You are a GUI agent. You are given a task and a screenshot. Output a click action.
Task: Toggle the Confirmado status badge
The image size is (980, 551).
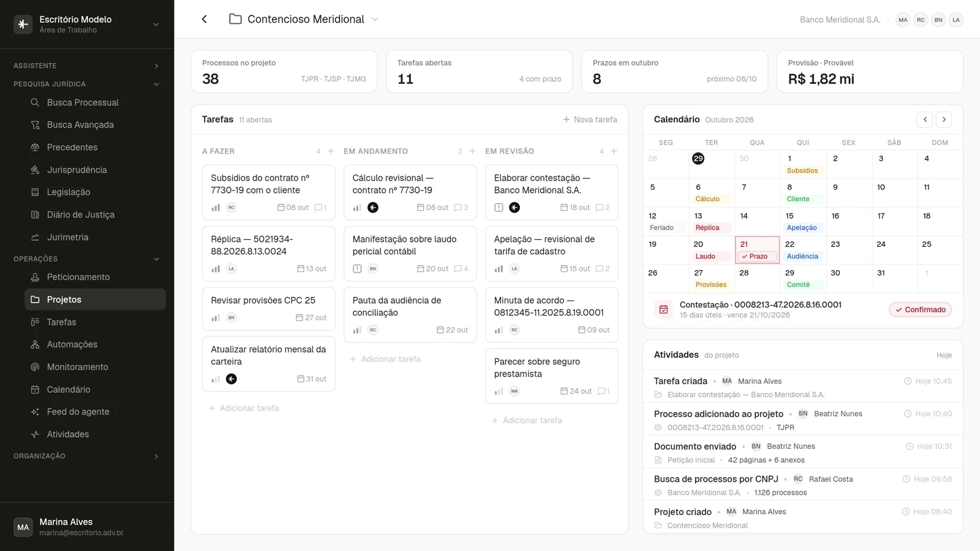click(x=921, y=310)
